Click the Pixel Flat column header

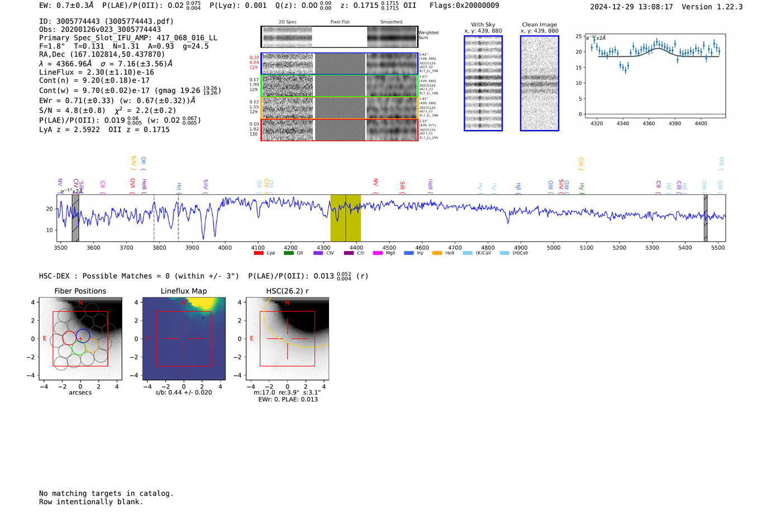[340, 22]
